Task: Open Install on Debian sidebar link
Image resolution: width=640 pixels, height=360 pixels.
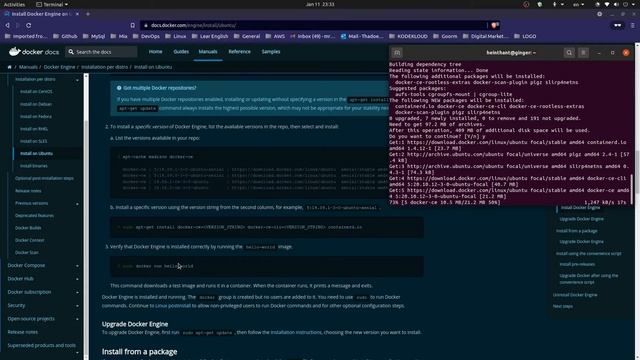Action: pyautogui.click(x=36, y=104)
